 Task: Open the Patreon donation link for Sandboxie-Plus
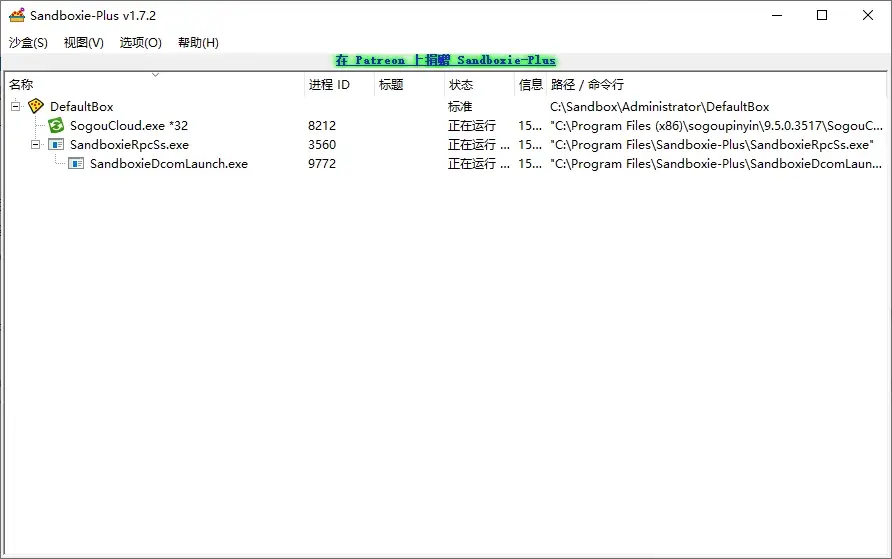point(445,60)
